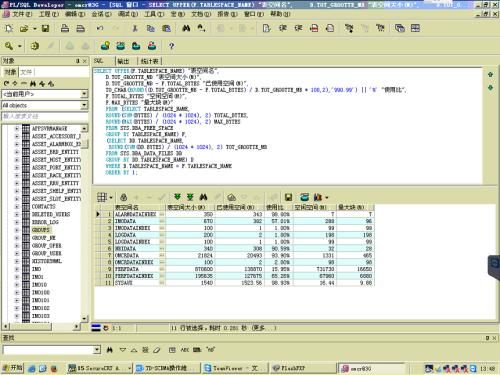Click the save results disk icon in grid toolbar
Screen dimensions: 500x375
pos(289,197)
